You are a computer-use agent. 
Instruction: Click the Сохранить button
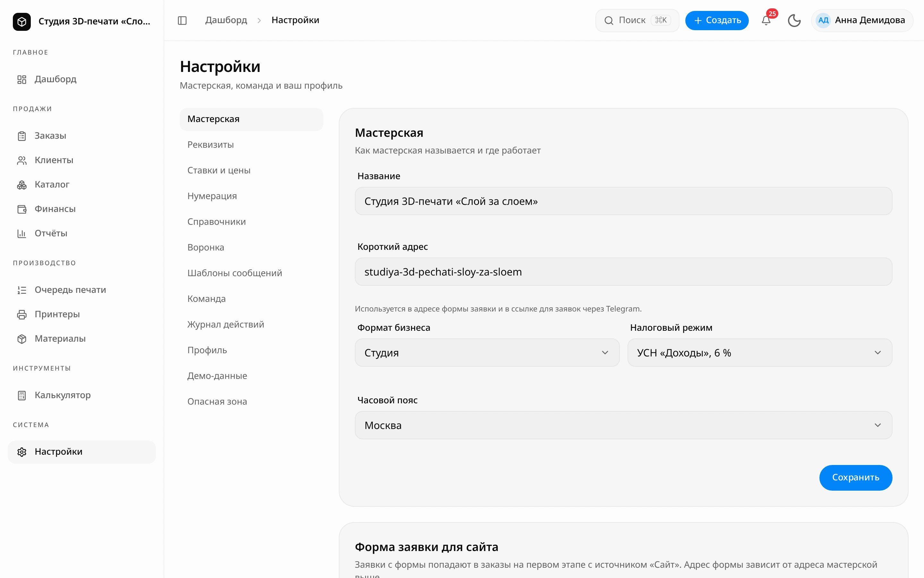[856, 477]
